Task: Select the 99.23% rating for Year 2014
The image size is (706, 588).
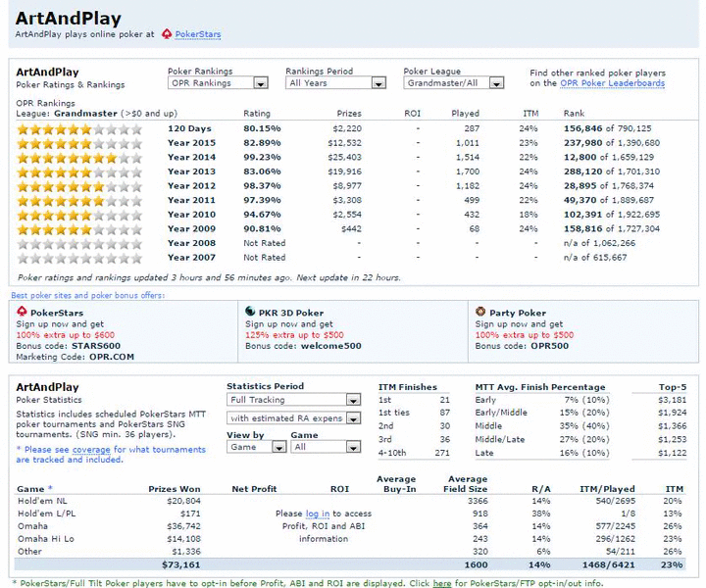Action: coord(262,158)
